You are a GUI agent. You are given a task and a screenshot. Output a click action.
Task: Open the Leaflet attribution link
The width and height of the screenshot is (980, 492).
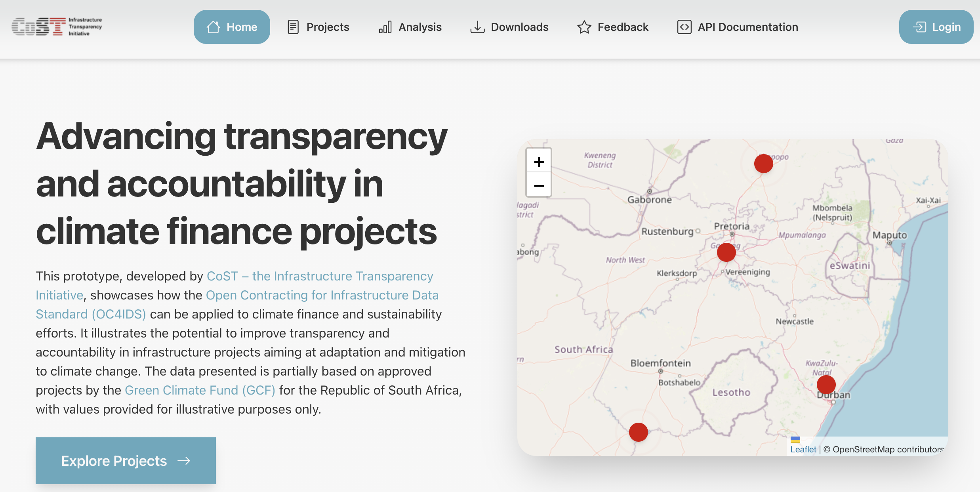click(803, 449)
